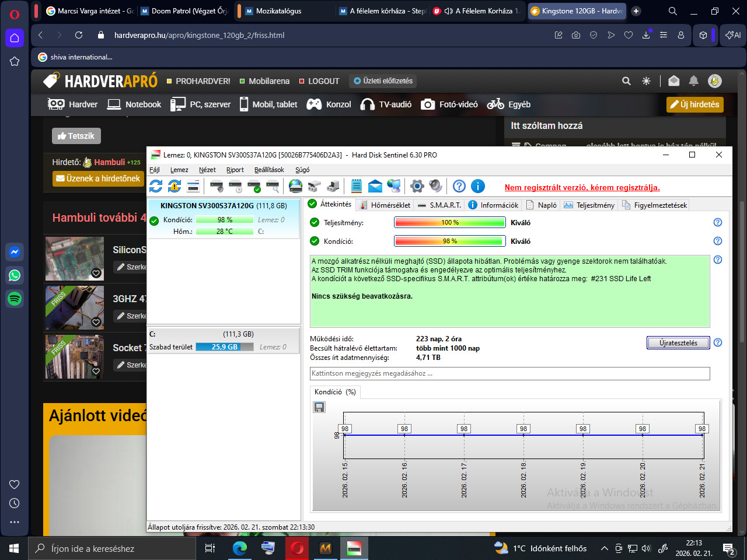747x560 pixels.
Task: Click the LOGOUT link on Hardverapró
Action: (x=319, y=81)
